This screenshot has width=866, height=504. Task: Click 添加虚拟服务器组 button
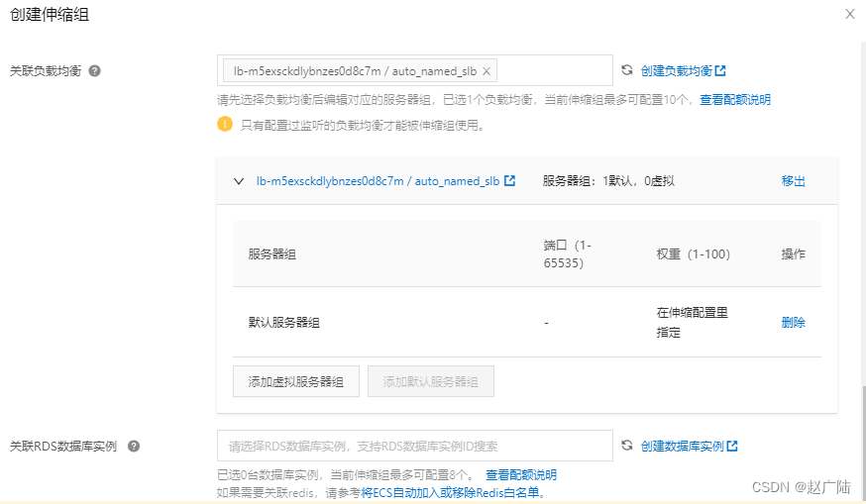click(296, 381)
